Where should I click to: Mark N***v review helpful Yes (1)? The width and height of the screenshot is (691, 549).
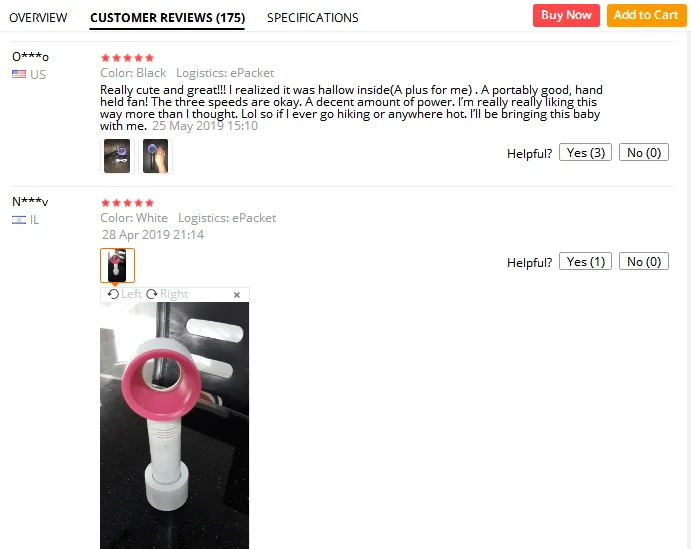pyautogui.click(x=585, y=261)
